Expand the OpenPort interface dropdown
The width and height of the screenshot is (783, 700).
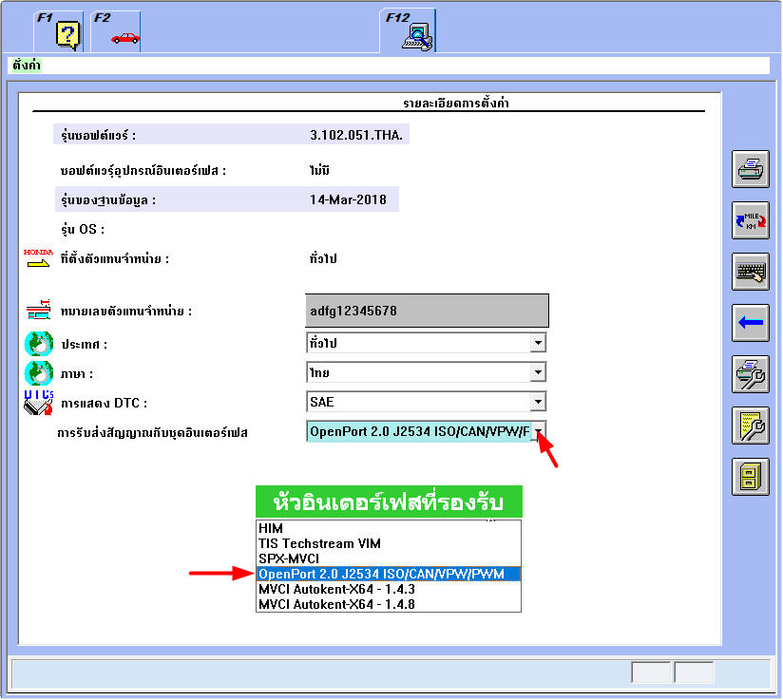[538, 431]
